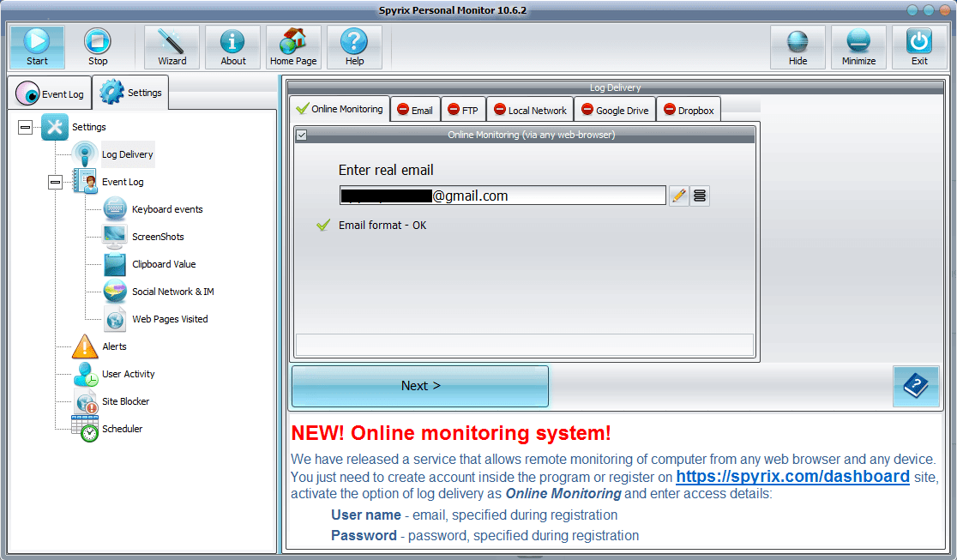Collapse the Event Log tree node
The width and height of the screenshot is (957, 560).
pos(56,182)
